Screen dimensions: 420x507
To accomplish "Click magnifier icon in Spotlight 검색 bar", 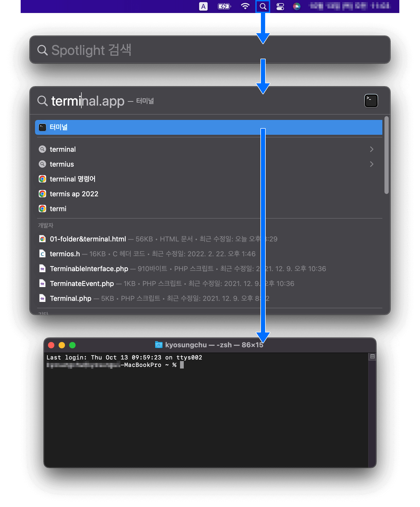I will (x=42, y=50).
